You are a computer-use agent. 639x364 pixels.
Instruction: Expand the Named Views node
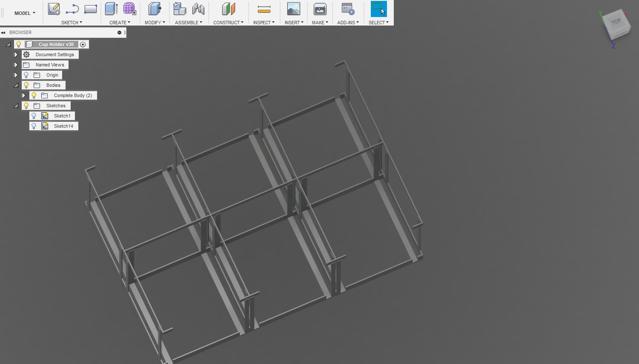(x=16, y=65)
